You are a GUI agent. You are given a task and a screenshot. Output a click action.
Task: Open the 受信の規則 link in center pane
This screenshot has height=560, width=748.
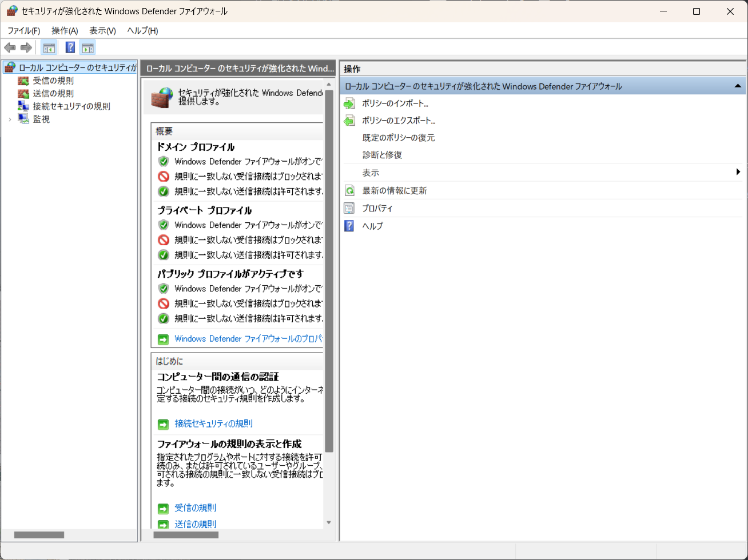point(196,507)
